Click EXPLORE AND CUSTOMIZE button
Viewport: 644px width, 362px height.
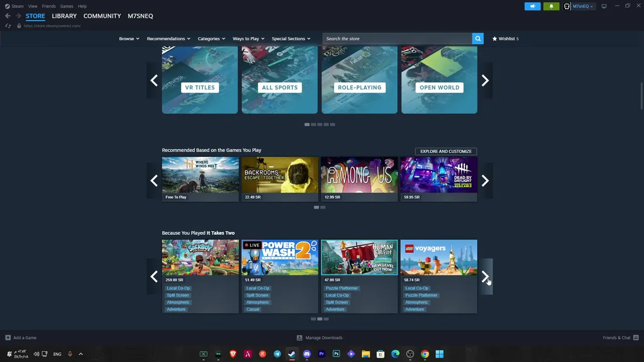pos(446,151)
